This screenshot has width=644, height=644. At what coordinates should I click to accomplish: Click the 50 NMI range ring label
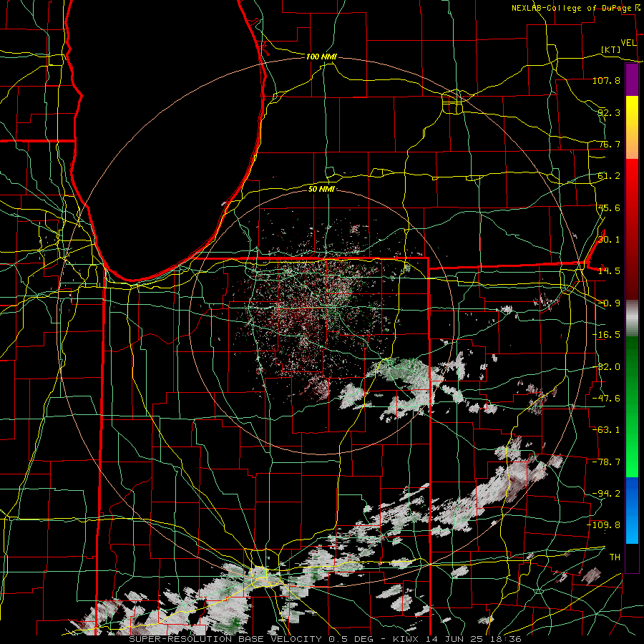point(321,189)
